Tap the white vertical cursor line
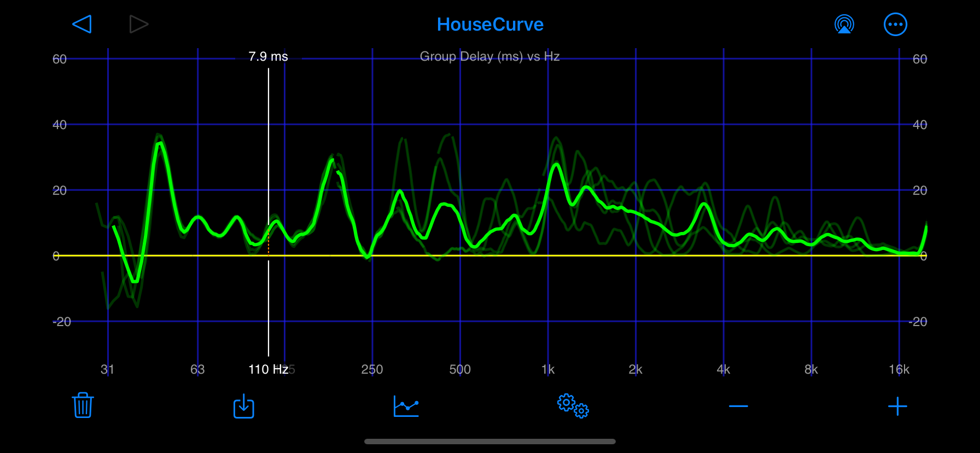The image size is (980, 453). click(269, 212)
